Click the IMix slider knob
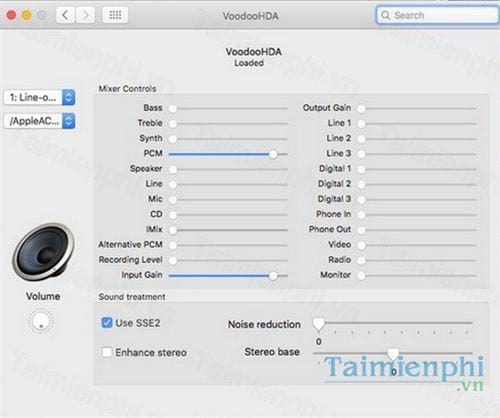 173,230
